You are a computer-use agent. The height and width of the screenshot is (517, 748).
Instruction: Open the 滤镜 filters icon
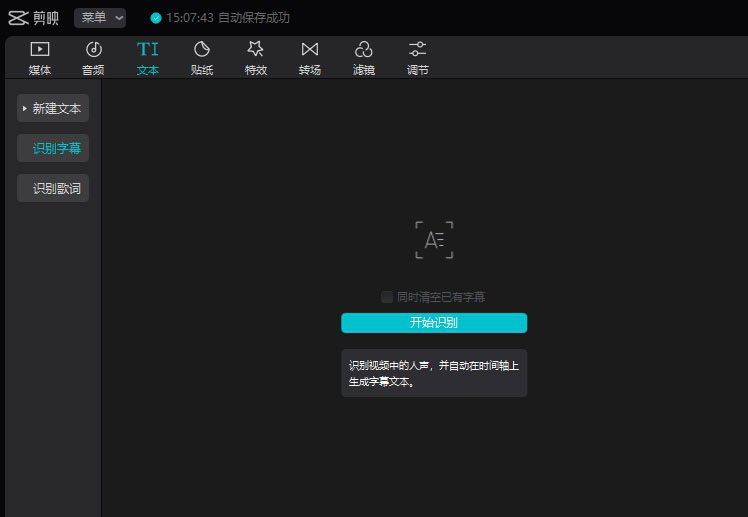pyautogui.click(x=364, y=50)
